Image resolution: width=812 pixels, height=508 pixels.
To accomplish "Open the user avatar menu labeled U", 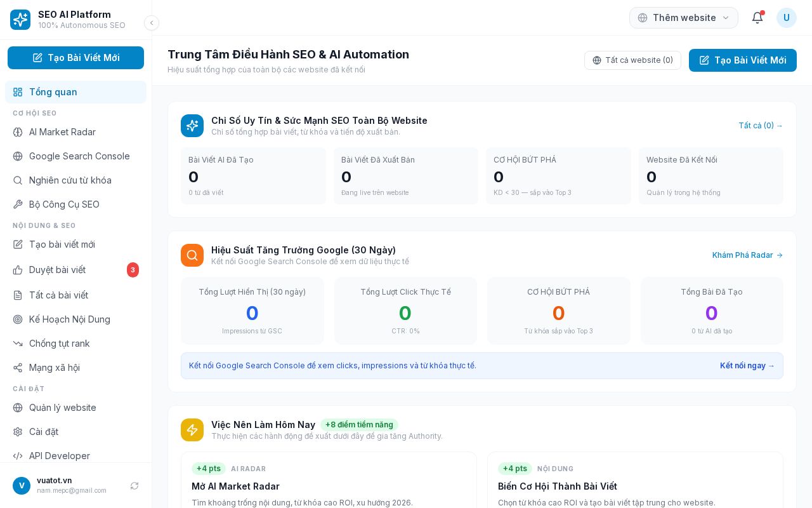I will 787,18.
